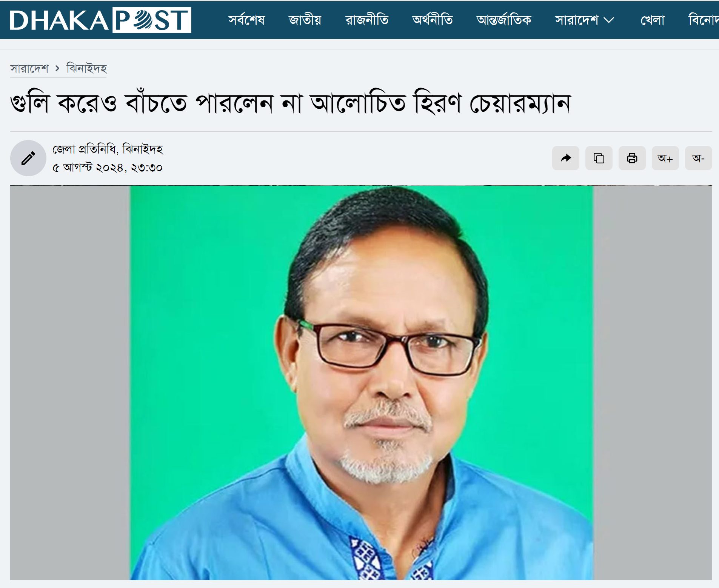Print the article using printer icon
This screenshot has width=719, height=588.
[632, 158]
